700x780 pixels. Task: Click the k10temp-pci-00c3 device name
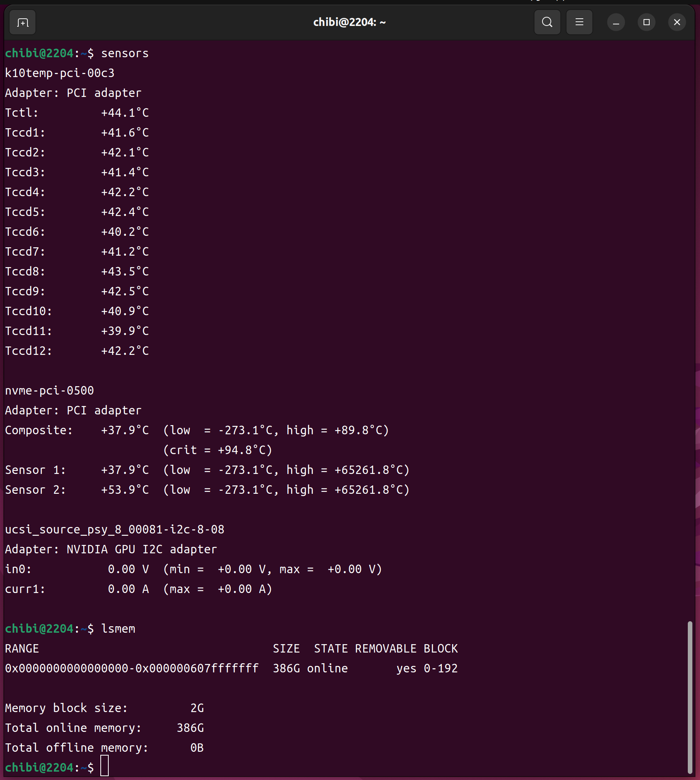coord(60,73)
